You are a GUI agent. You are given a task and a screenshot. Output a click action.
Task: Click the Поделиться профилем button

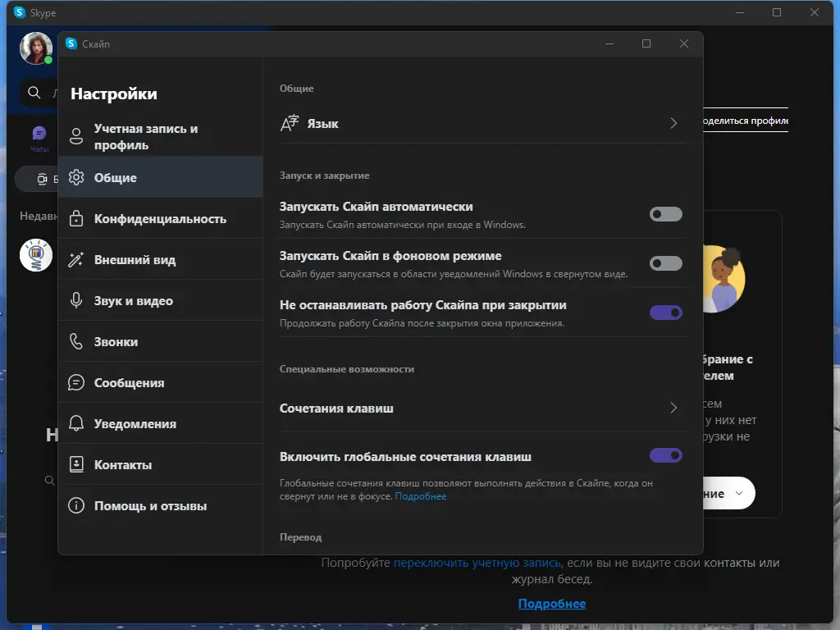point(745,121)
